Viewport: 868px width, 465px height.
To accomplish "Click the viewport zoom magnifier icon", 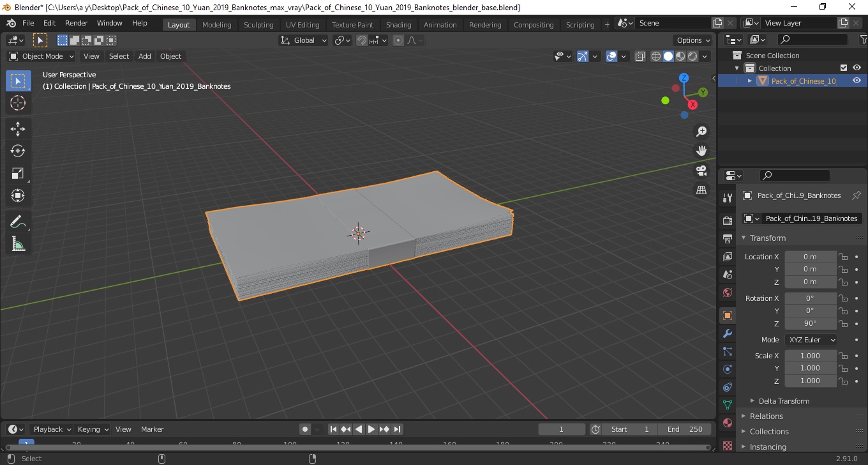I will point(701,132).
